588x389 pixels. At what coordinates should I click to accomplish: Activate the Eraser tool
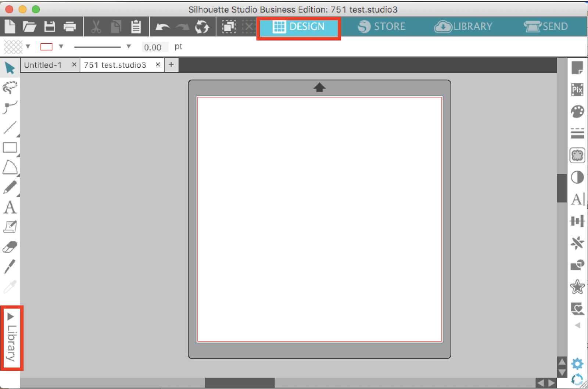point(10,246)
